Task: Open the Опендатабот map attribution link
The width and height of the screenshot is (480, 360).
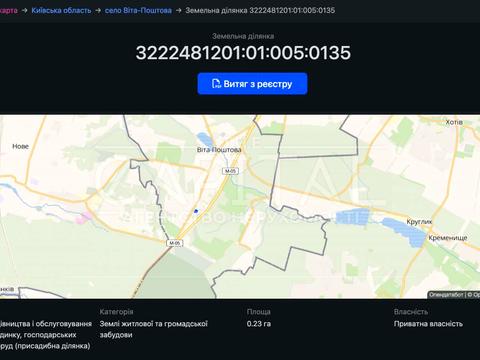Action: (446, 295)
